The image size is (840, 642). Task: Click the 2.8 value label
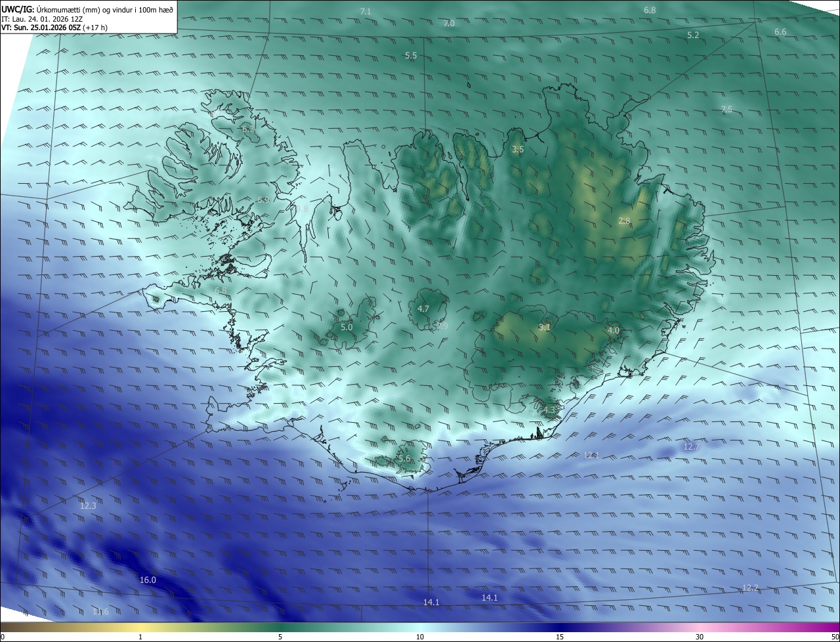click(x=624, y=221)
